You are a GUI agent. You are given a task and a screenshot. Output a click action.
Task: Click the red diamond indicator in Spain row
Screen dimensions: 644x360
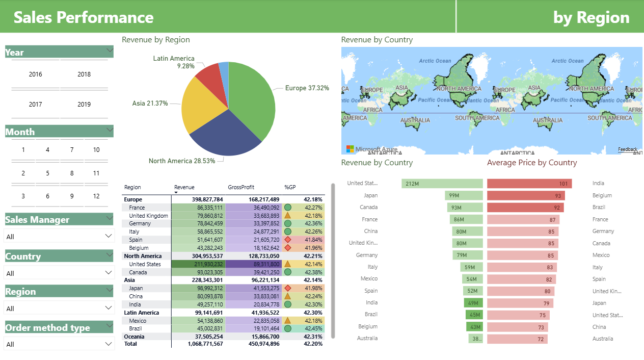coord(288,240)
